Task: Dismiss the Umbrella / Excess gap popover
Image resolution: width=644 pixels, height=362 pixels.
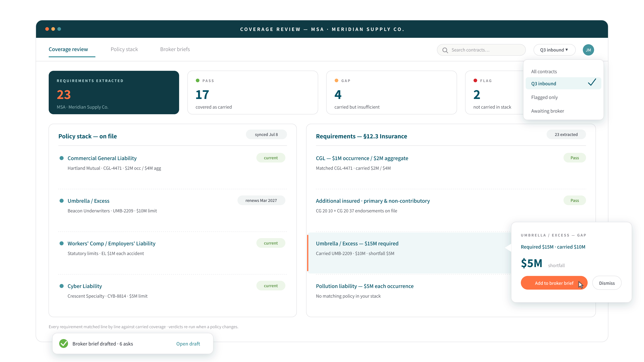Action: tap(607, 283)
